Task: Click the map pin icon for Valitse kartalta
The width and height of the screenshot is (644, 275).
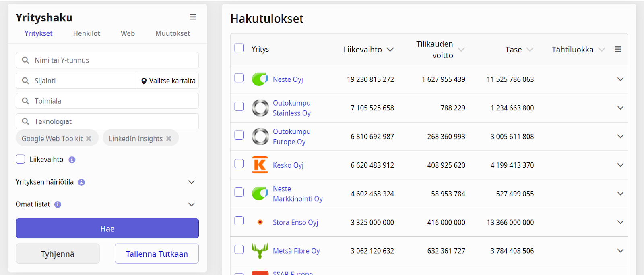Action: (144, 81)
